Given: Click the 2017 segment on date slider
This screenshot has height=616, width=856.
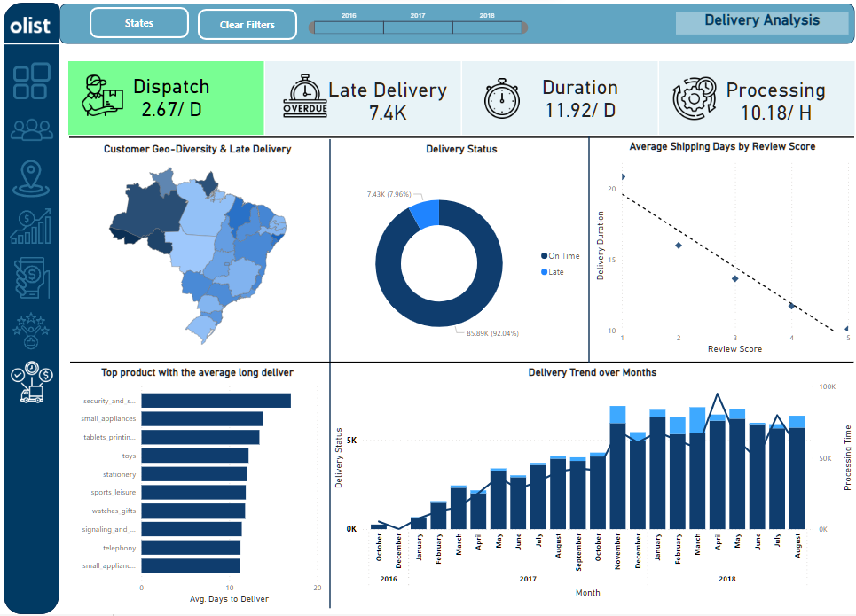Looking at the screenshot, I should (x=418, y=27).
